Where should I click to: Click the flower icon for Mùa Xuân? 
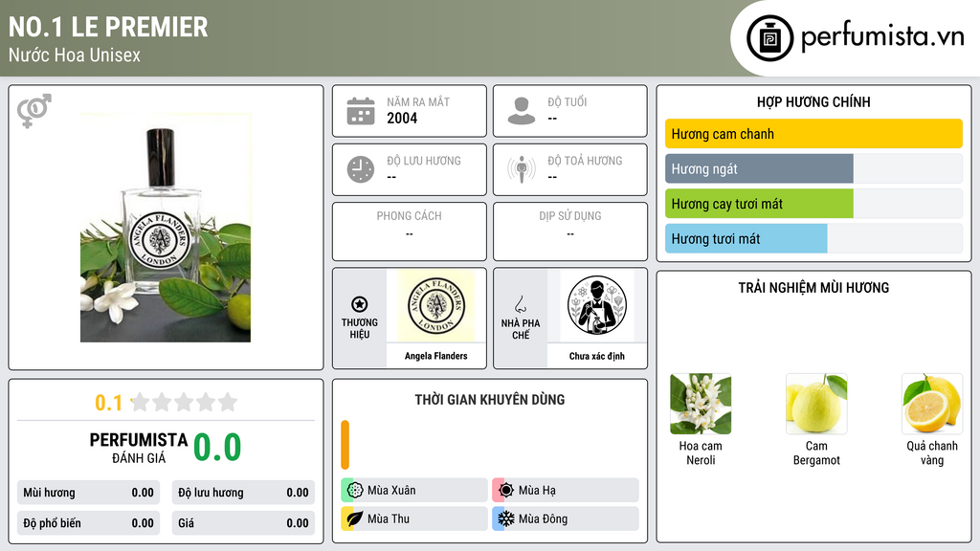pos(355,491)
